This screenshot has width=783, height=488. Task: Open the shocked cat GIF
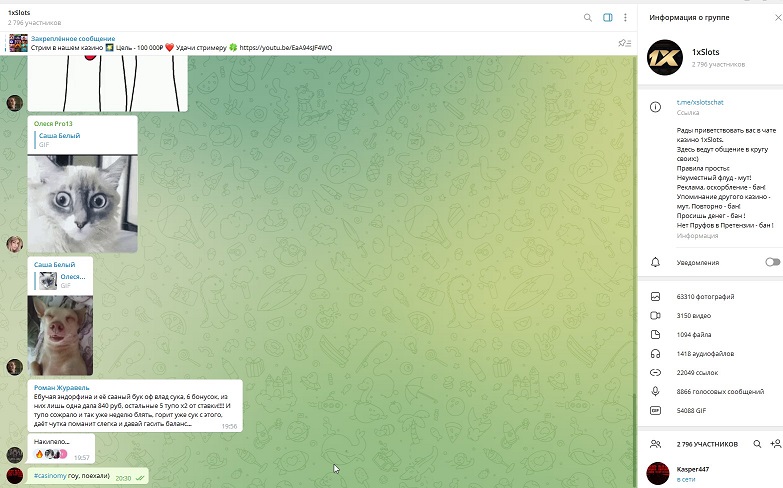82,203
